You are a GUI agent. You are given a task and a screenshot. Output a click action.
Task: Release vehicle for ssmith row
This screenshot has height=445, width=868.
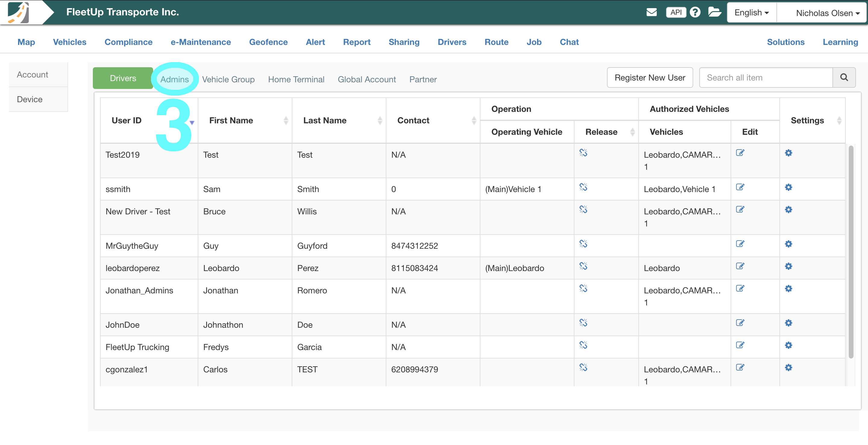point(583,187)
